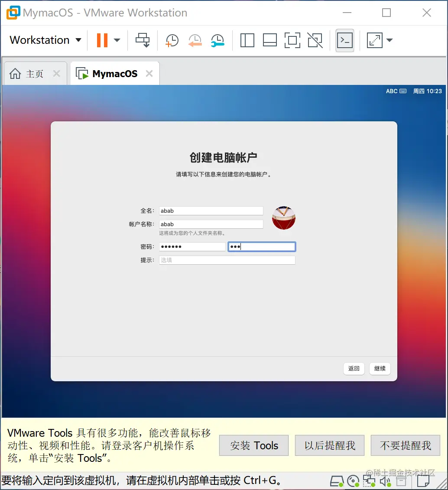This screenshot has height=490, width=448.
Task: Click the running VM icon on MymacOS tab
Action: (x=82, y=74)
